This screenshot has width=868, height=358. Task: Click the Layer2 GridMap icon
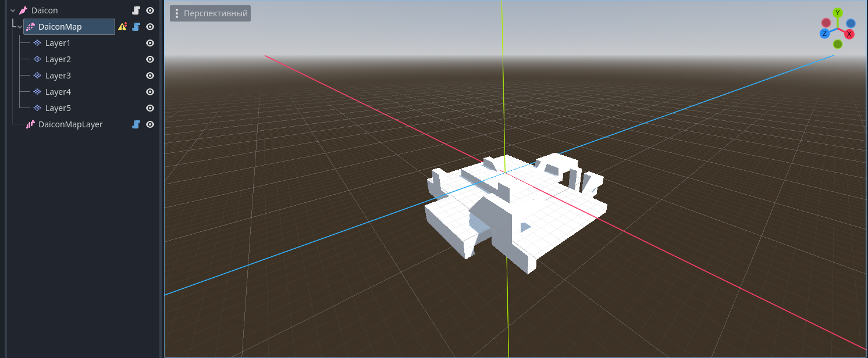click(x=37, y=59)
